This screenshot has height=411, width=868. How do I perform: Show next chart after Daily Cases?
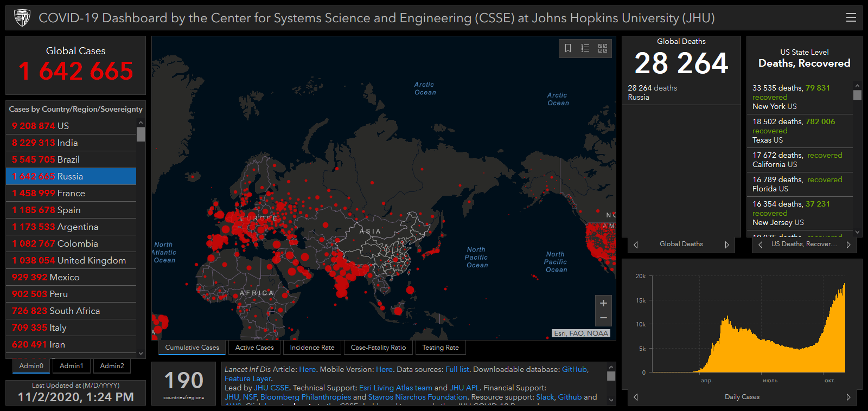[848, 397]
